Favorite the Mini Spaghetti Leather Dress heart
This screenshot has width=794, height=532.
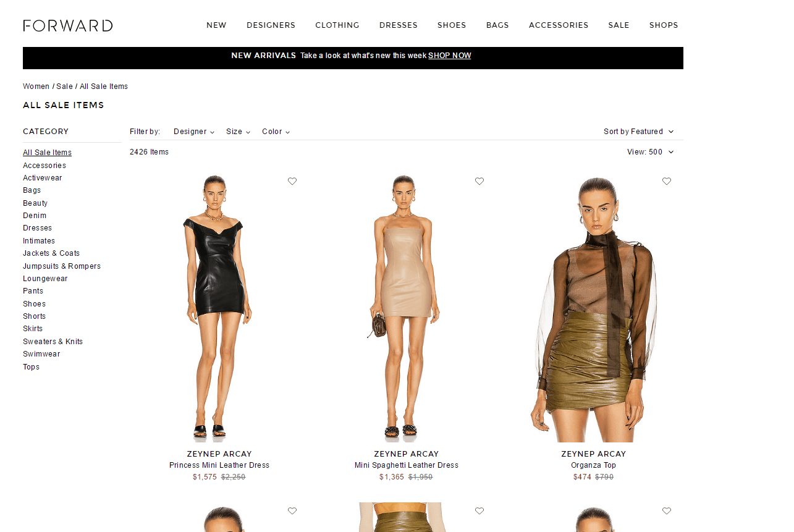point(479,181)
